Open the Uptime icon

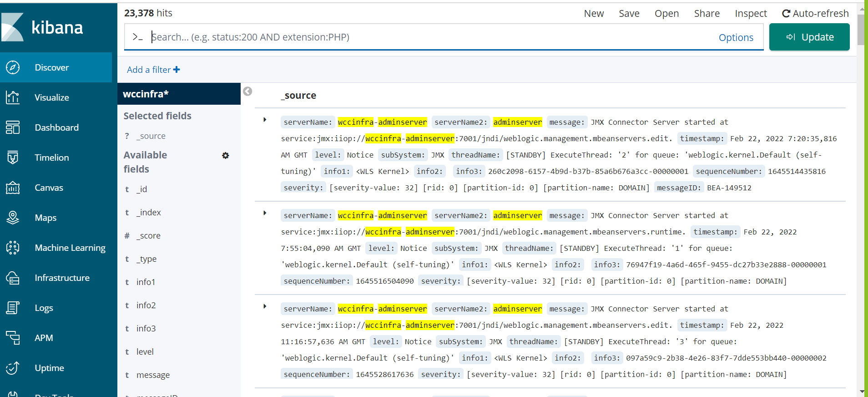13,368
